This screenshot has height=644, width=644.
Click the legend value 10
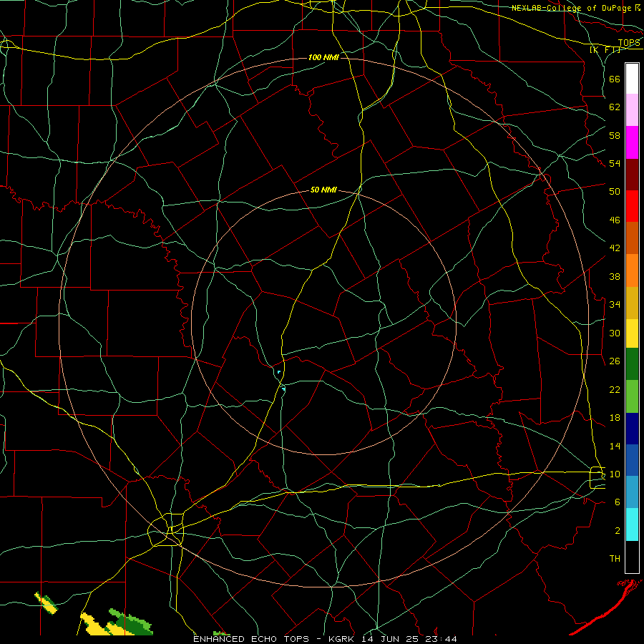point(615,474)
